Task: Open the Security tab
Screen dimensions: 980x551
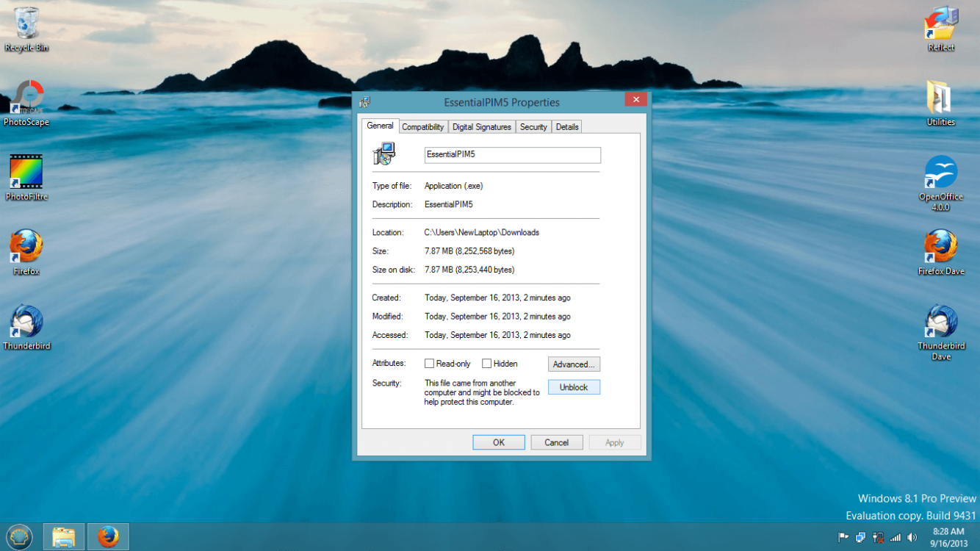Action: pos(533,127)
